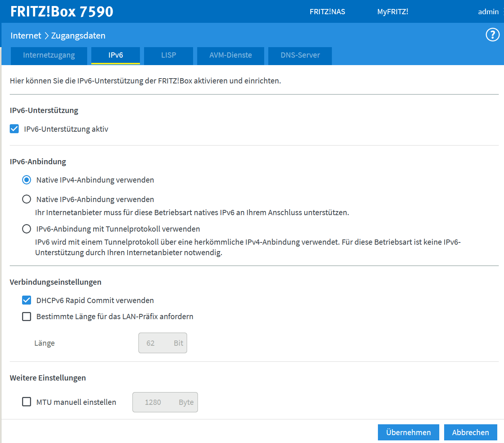Open the DNS-Server tab
The width and height of the screenshot is (504, 443).
coord(300,55)
